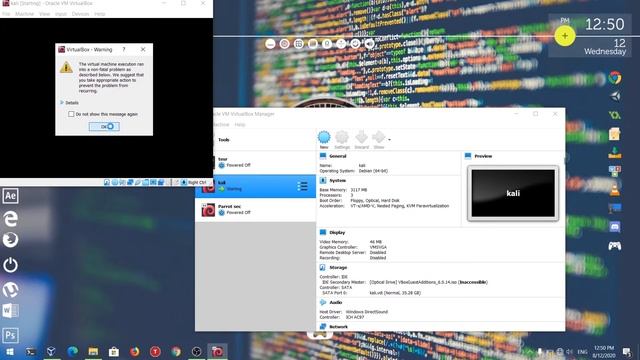
Task: Open notification center icon in tray
Action: (x=627, y=351)
